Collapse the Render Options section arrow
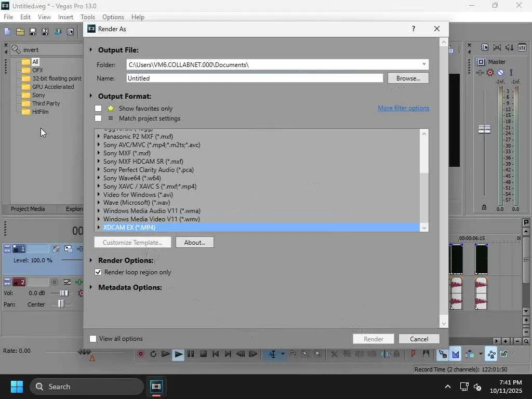 91,260
